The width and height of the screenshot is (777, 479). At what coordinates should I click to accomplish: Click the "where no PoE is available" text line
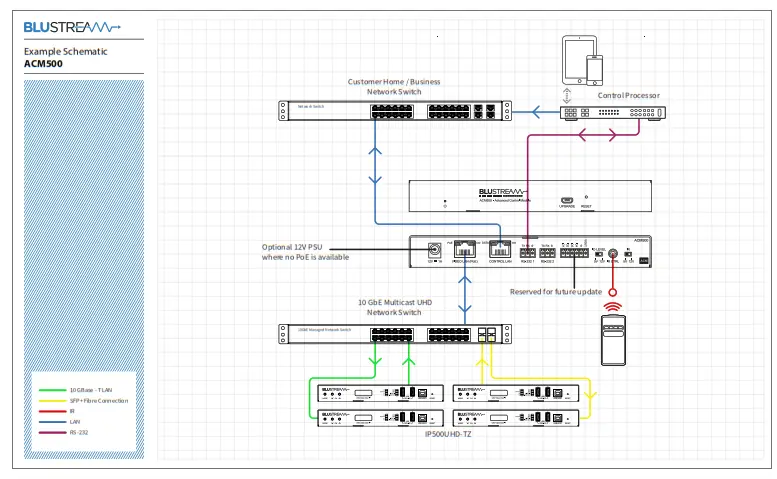point(305,257)
